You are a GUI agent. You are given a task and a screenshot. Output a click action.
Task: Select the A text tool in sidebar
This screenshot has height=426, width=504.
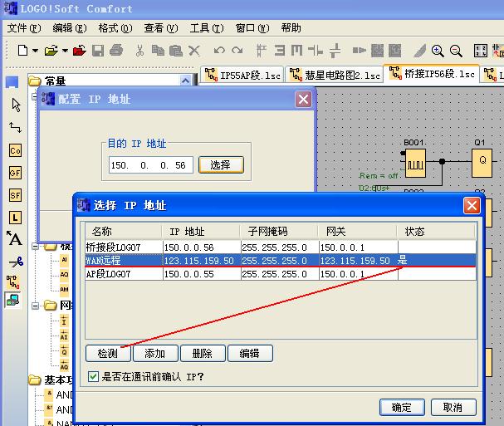[14, 238]
